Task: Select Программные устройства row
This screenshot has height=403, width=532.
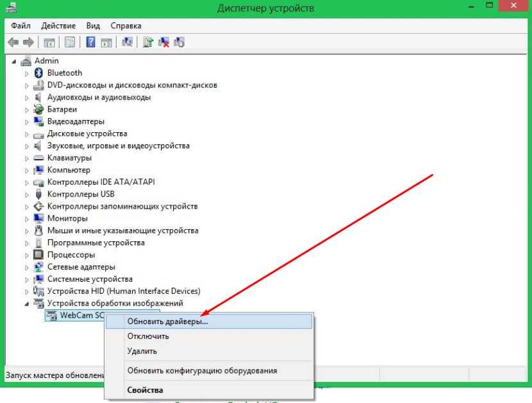Action: click(96, 243)
